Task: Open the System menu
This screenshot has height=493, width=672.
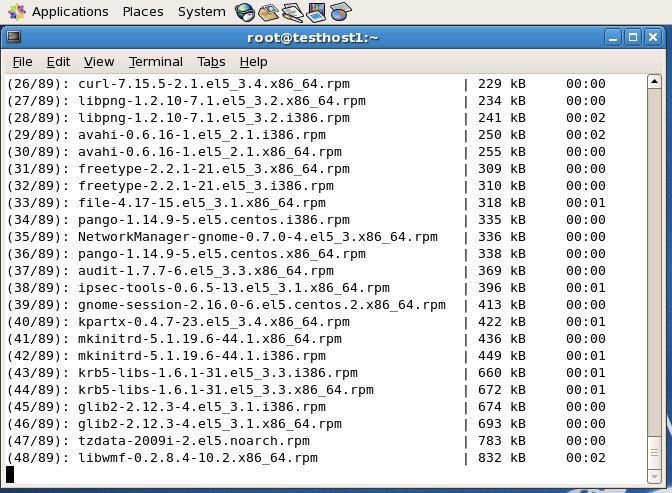Action: point(201,12)
